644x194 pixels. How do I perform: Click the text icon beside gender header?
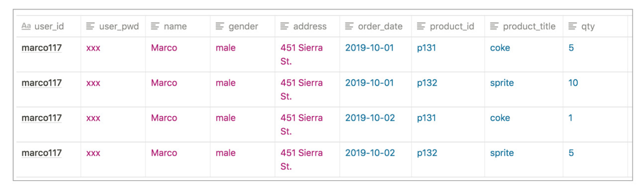pos(220,26)
